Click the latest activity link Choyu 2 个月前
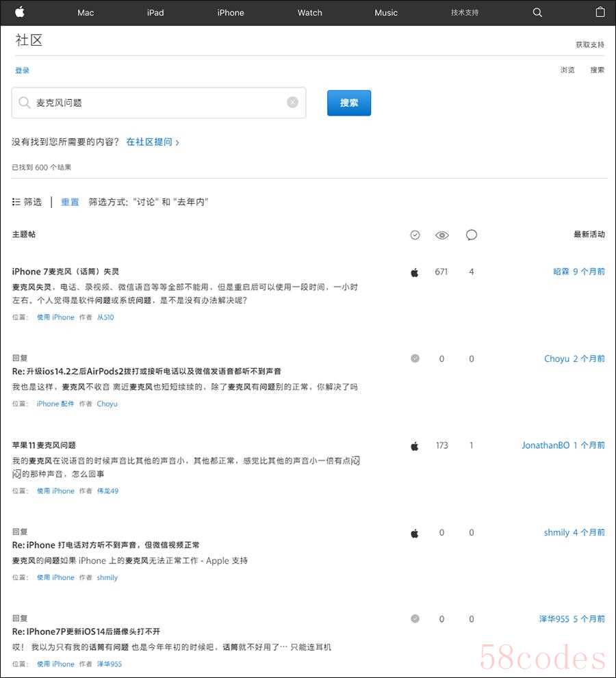This screenshot has width=616, height=678. (x=574, y=358)
